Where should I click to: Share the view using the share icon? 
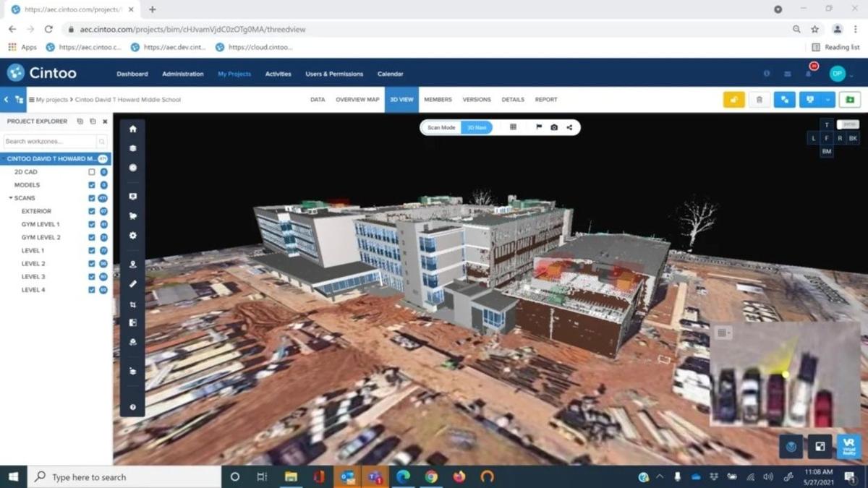(x=570, y=127)
